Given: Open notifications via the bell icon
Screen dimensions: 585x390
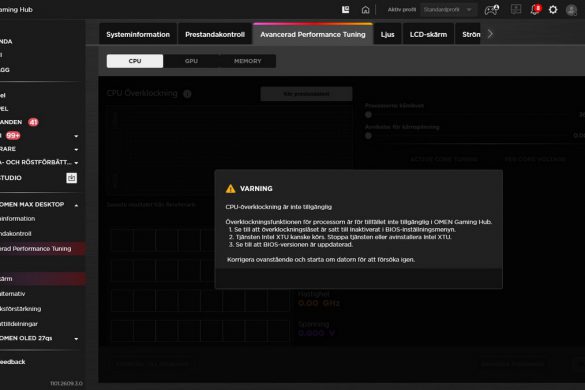Looking at the screenshot, I should pos(535,10).
